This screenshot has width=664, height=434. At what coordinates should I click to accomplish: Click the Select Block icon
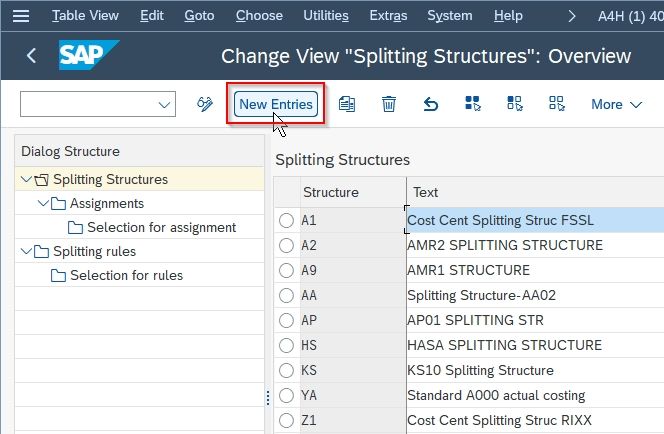coord(515,103)
